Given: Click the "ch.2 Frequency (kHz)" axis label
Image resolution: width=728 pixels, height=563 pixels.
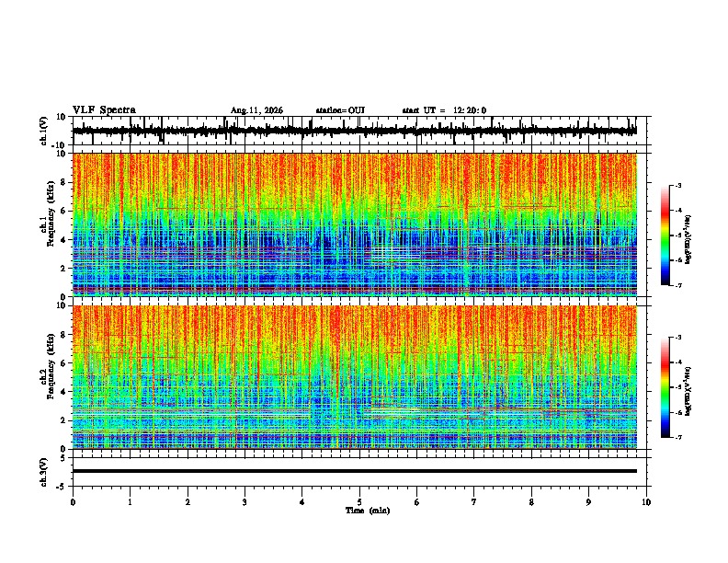Looking at the screenshot, I should click(48, 366).
